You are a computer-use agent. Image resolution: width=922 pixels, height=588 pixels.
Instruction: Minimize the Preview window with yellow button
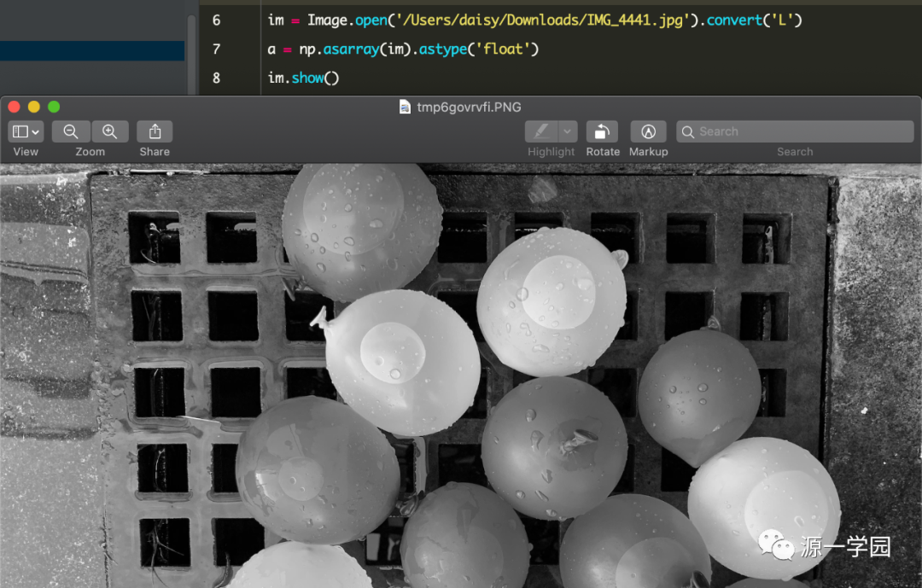pos(34,107)
